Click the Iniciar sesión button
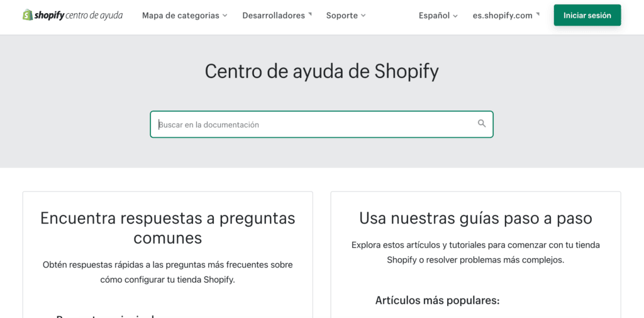The width and height of the screenshot is (644, 318). click(587, 15)
